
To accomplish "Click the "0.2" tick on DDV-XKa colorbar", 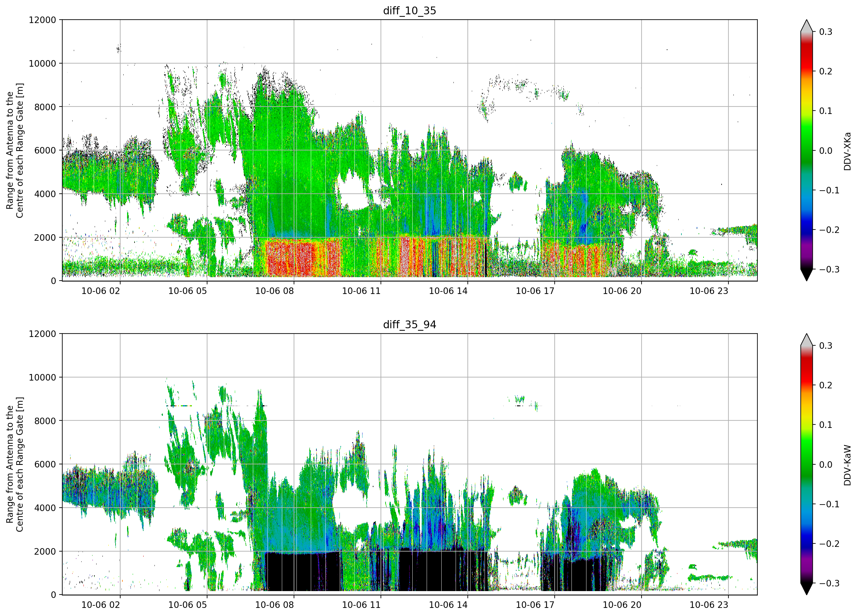I will pyautogui.click(x=826, y=71).
